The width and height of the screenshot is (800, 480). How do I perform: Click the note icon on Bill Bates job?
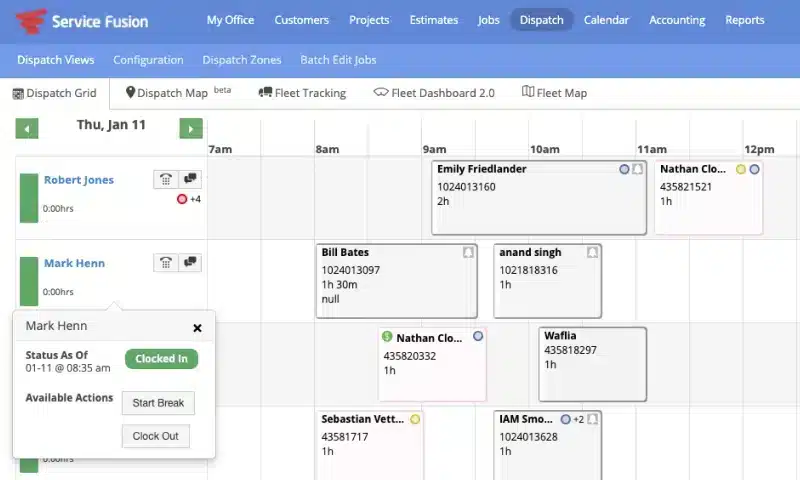tap(468, 253)
